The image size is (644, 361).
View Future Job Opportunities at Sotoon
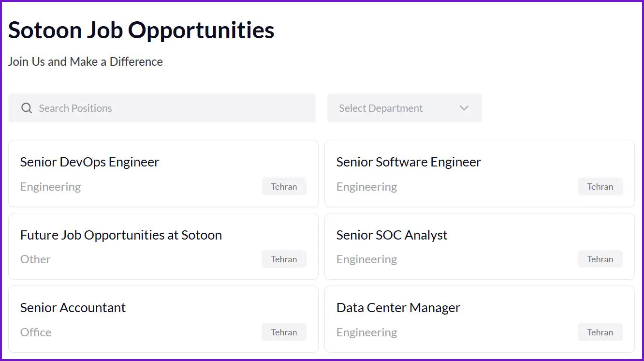[121, 235]
